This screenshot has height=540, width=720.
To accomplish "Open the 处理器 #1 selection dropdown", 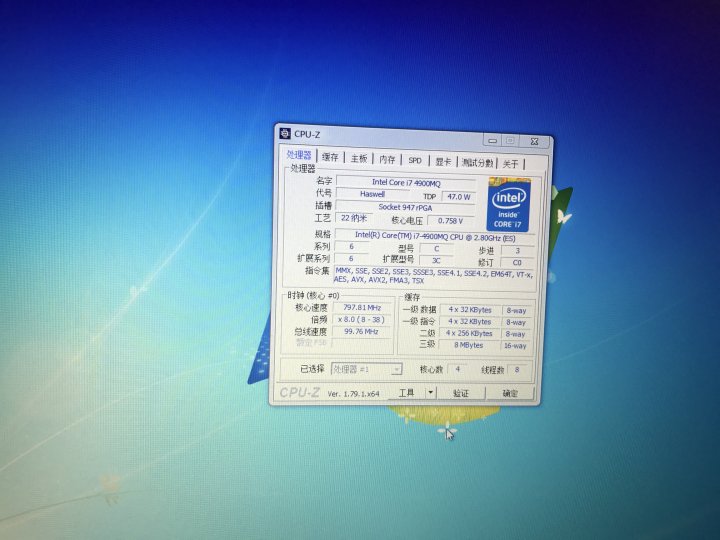I will coord(366,369).
